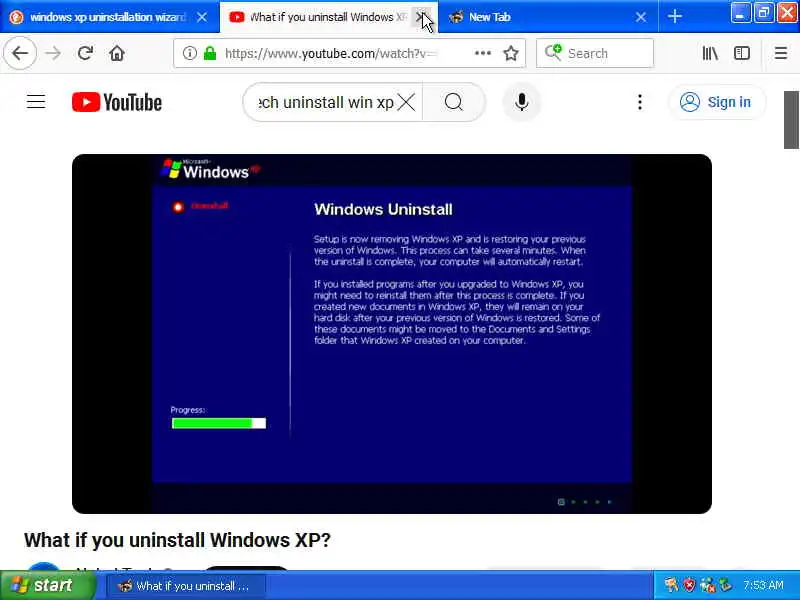The image size is (800, 600).
Task: Click the green padlock security icon
Action: [x=210, y=53]
